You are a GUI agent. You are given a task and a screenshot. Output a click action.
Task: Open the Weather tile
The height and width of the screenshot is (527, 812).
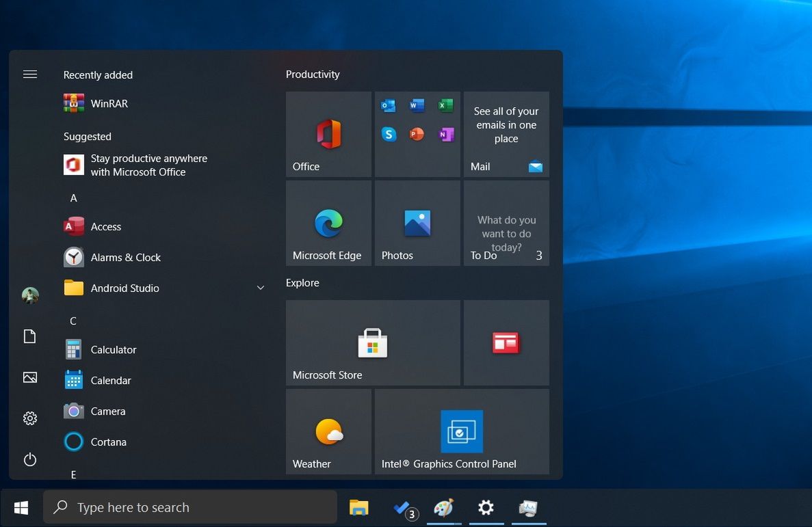click(x=328, y=431)
